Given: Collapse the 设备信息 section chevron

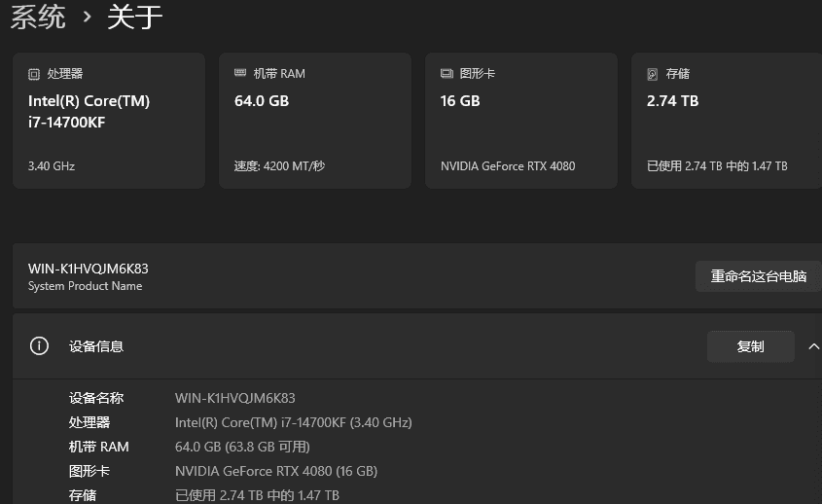Looking at the screenshot, I should coord(813,346).
